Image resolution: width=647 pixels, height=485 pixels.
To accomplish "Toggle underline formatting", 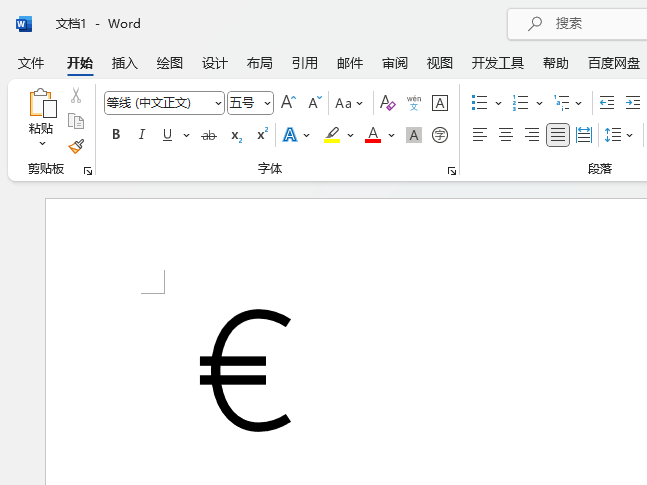I will coord(167,135).
